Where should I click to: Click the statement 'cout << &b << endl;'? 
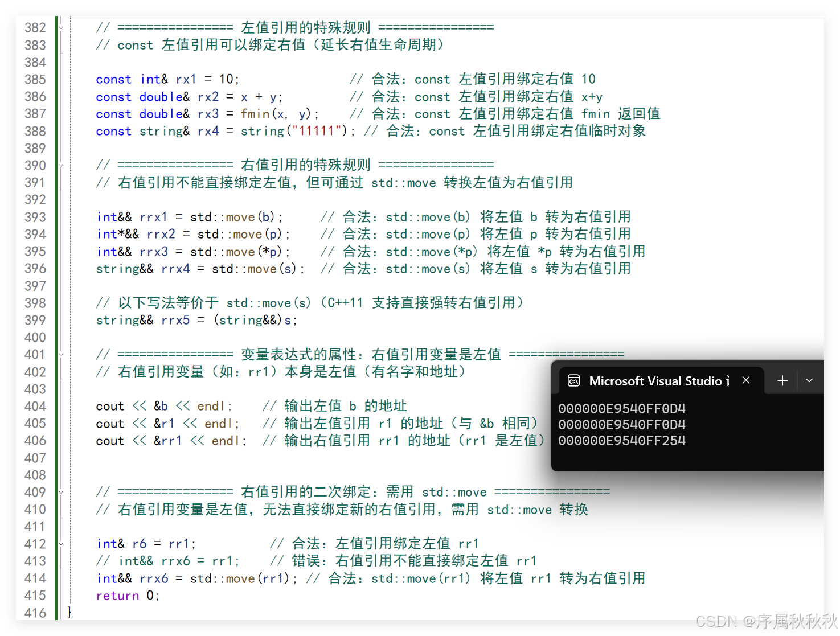[164, 406]
